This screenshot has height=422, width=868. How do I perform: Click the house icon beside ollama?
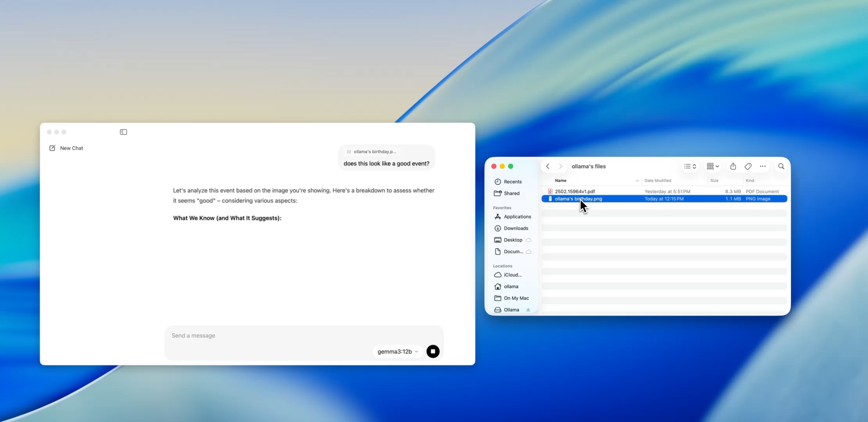click(498, 287)
